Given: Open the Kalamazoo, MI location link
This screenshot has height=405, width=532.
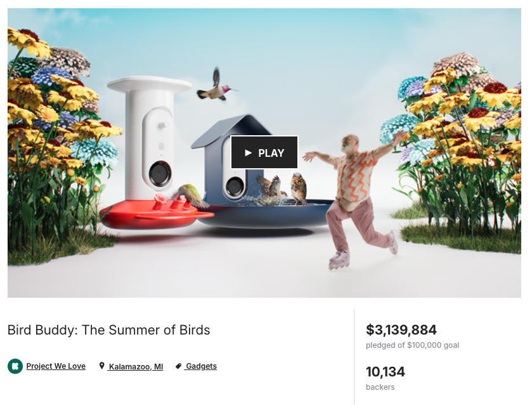Looking at the screenshot, I should 136,367.
